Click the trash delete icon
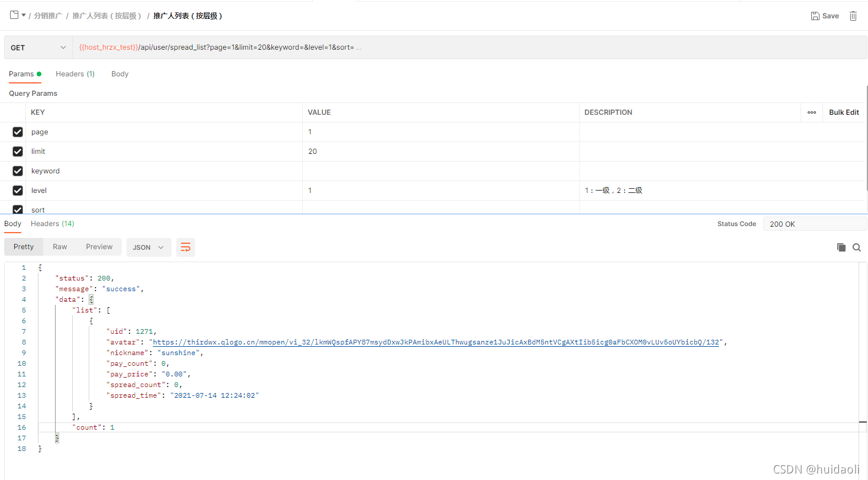 (x=853, y=16)
